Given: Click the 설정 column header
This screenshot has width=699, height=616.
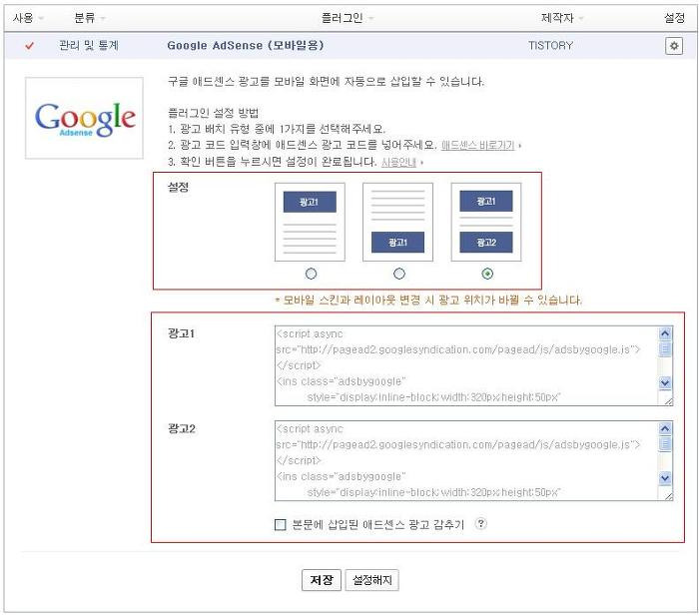Looking at the screenshot, I should coord(674,18).
